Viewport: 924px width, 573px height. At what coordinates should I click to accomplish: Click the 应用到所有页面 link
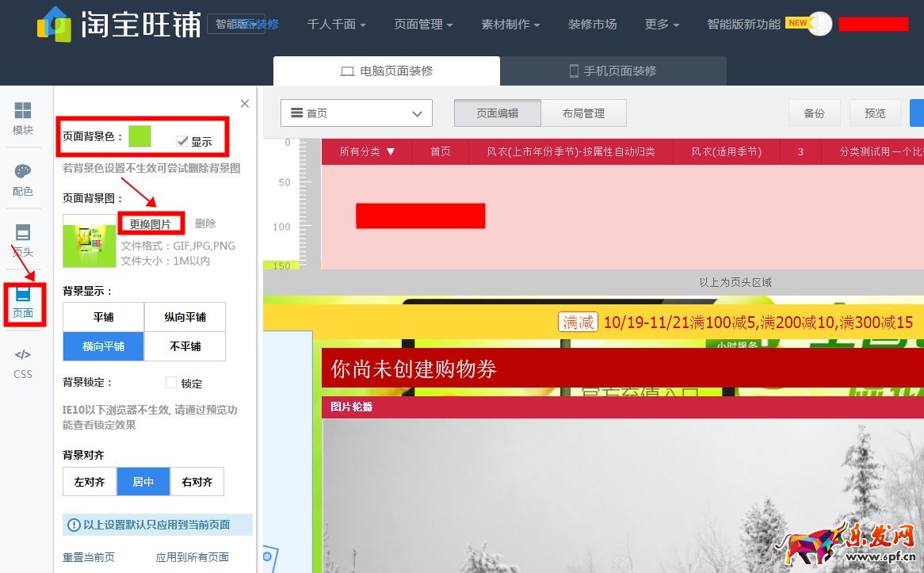coord(193,557)
